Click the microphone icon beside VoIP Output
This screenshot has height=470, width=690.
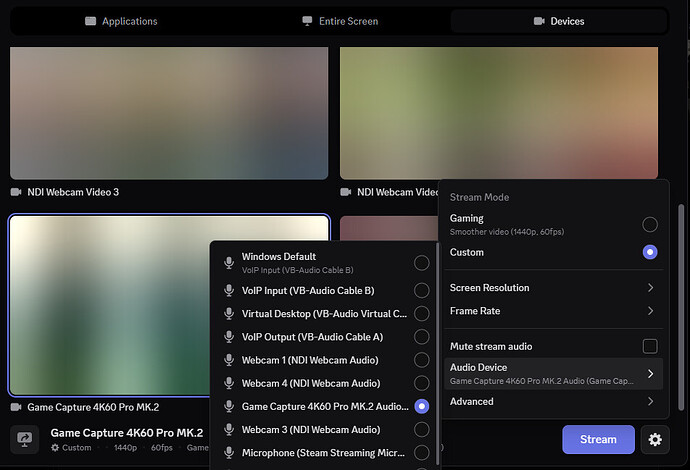(229, 337)
